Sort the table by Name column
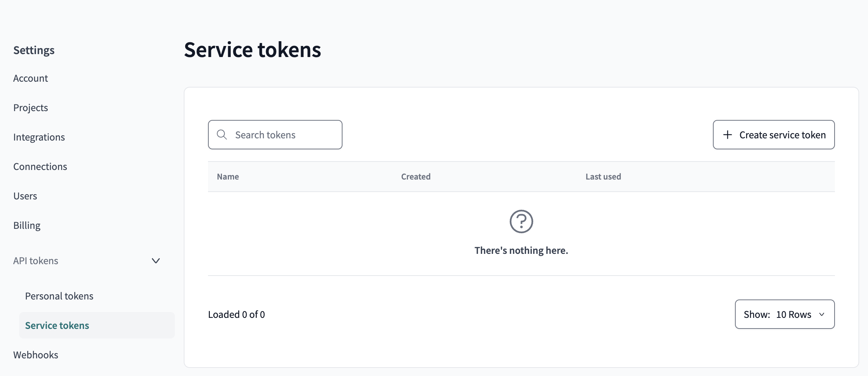Screen dimensions: 868x376 [x=228, y=177]
